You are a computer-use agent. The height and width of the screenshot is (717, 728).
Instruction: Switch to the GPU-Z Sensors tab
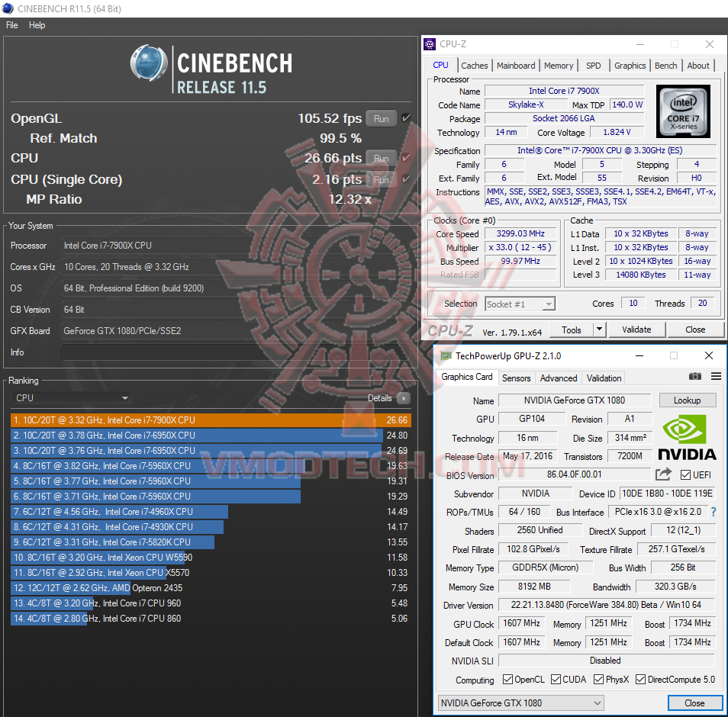pos(517,378)
